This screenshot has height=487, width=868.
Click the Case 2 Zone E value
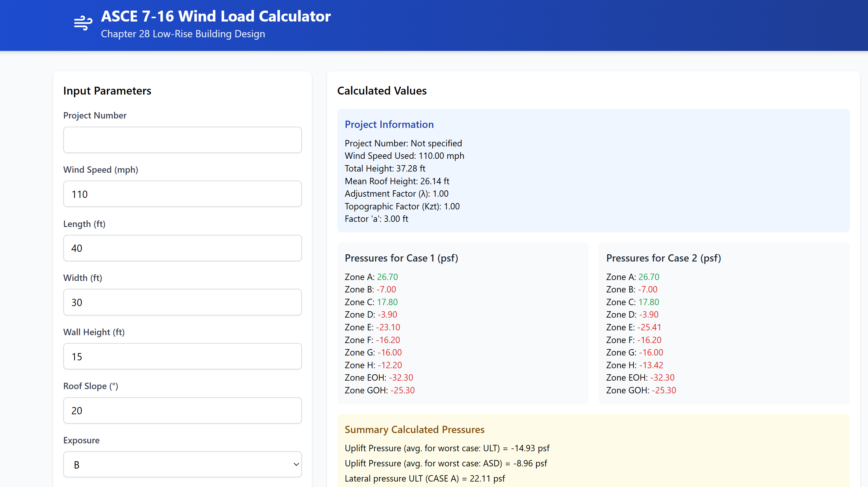click(649, 327)
